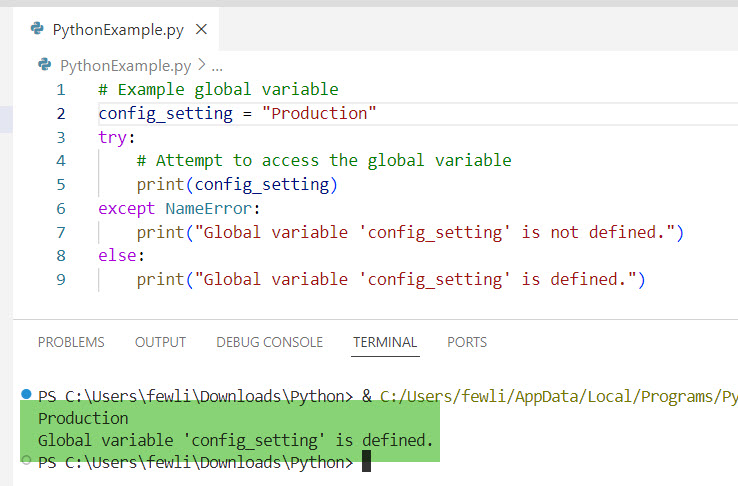The image size is (738, 486).
Task: Click line number 6 in the gutter
Action: point(61,208)
